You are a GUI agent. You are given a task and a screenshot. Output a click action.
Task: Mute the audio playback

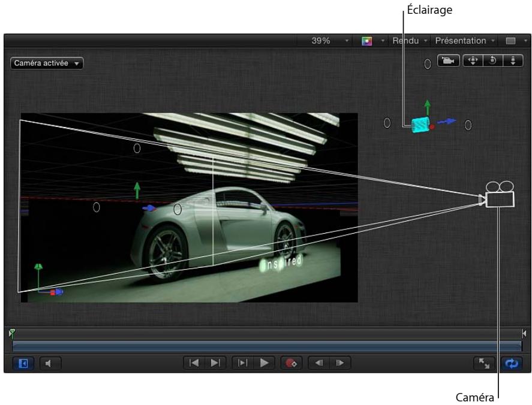click(x=50, y=364)
